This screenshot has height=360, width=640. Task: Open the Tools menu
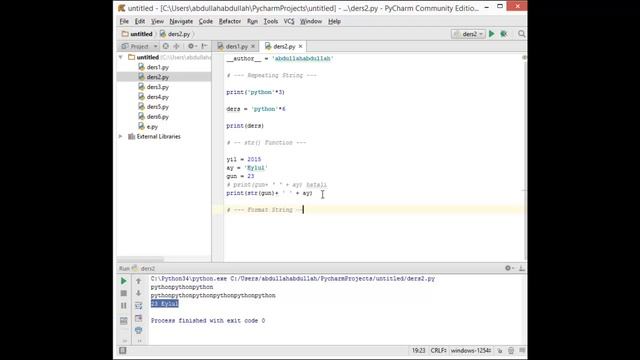[271, 21]
